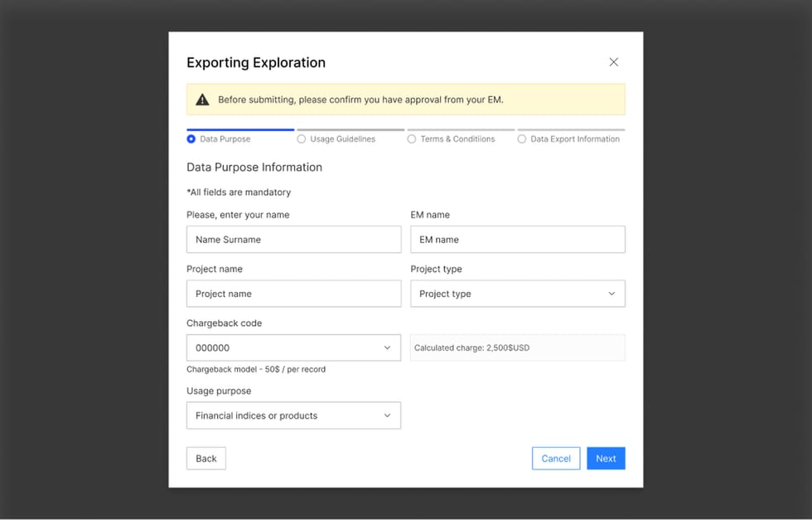812x520 pixels.
Task: Focus the Name Surname input field
Action: point(293,240)
